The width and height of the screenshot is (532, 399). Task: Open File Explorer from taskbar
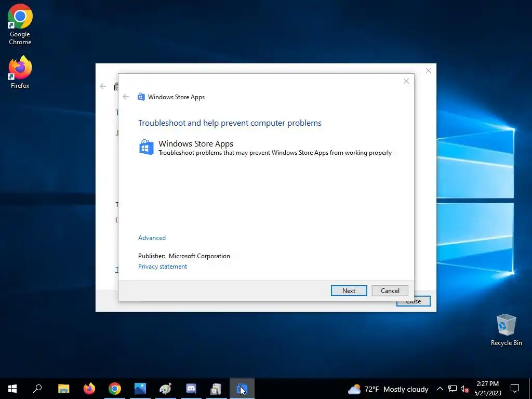(63, 389)
